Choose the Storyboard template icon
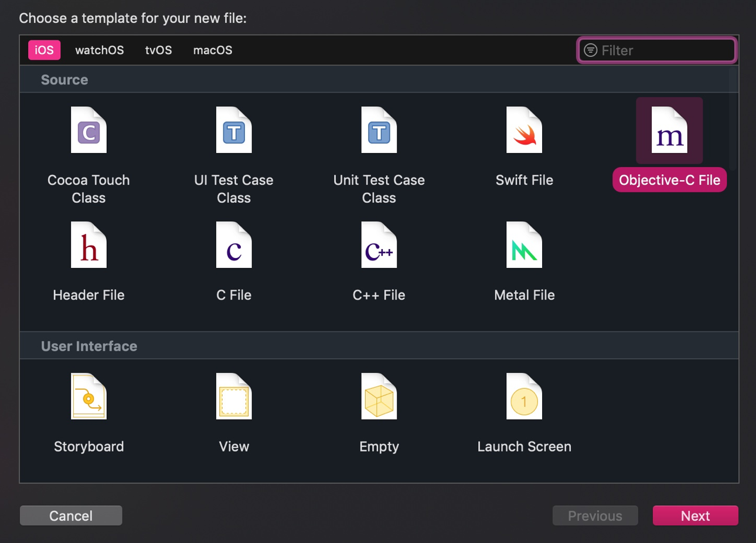756x543 pixels. click(x=88, y=396)
